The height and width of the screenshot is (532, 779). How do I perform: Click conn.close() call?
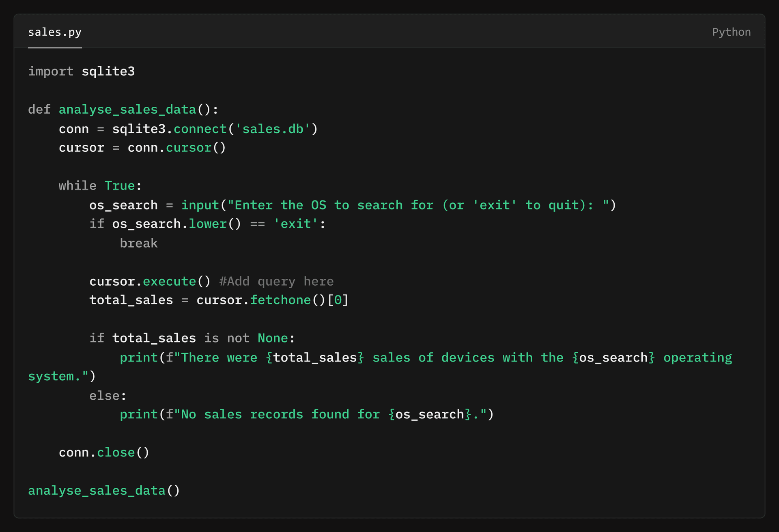(x=104, y=452)
